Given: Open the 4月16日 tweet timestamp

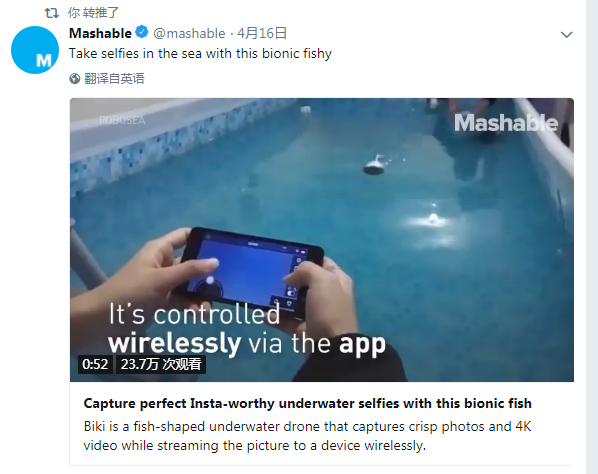Looking at the screenshot, I should pos(262,33).
